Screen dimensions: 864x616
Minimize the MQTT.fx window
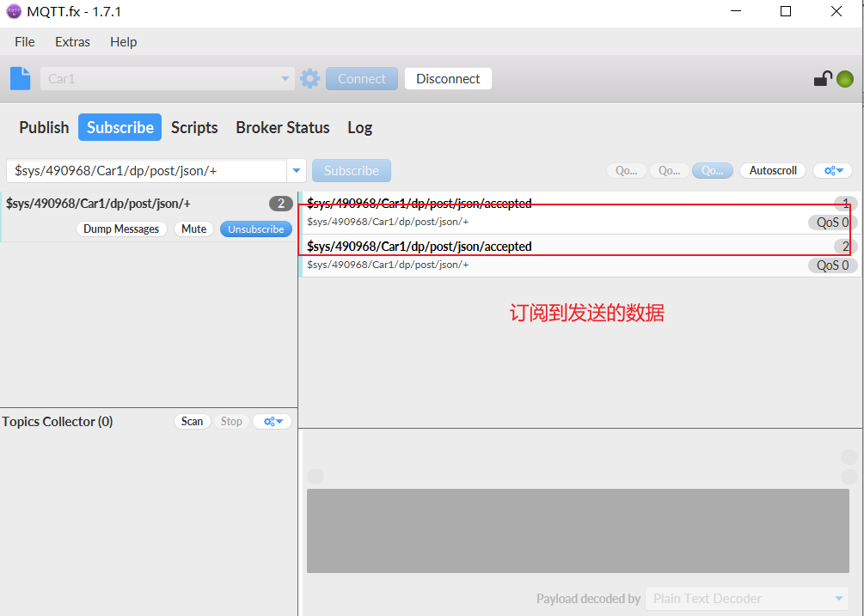click(x=736, y=11)
